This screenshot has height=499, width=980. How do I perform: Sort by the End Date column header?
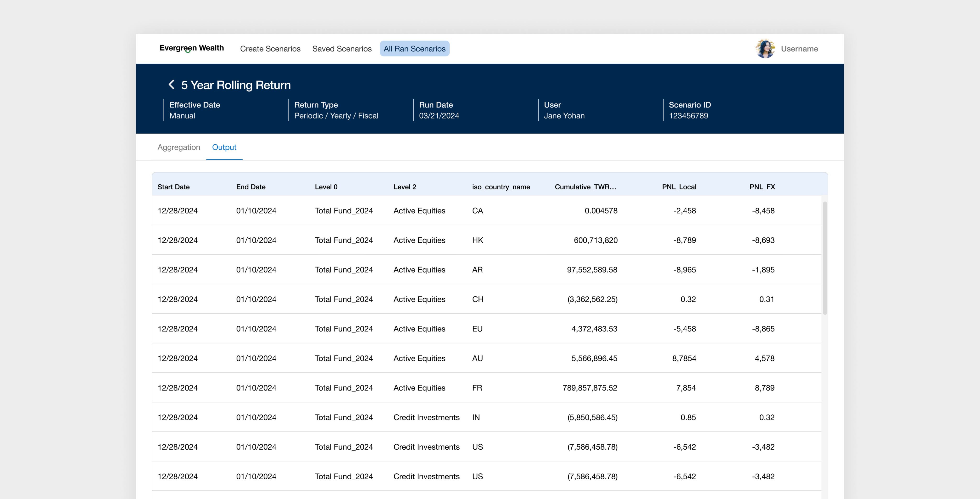[251, 187]
